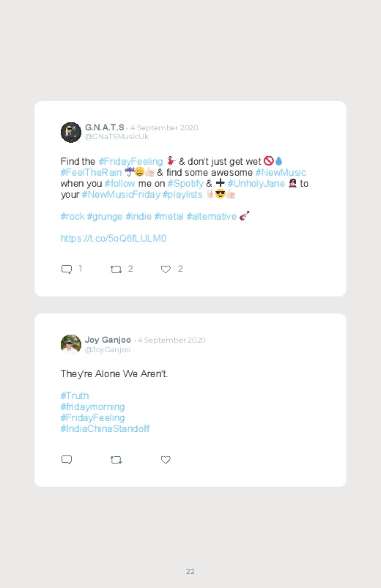This screenshot has width=381, height=588.
Task: Click the Joy Ganjoo display name
Action: [x=108, y=340]
